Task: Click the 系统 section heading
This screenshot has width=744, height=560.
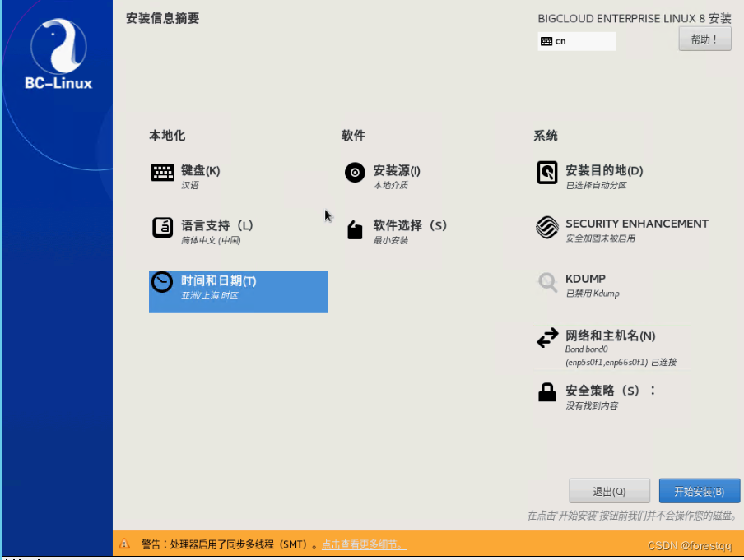Action: (546, 136)
